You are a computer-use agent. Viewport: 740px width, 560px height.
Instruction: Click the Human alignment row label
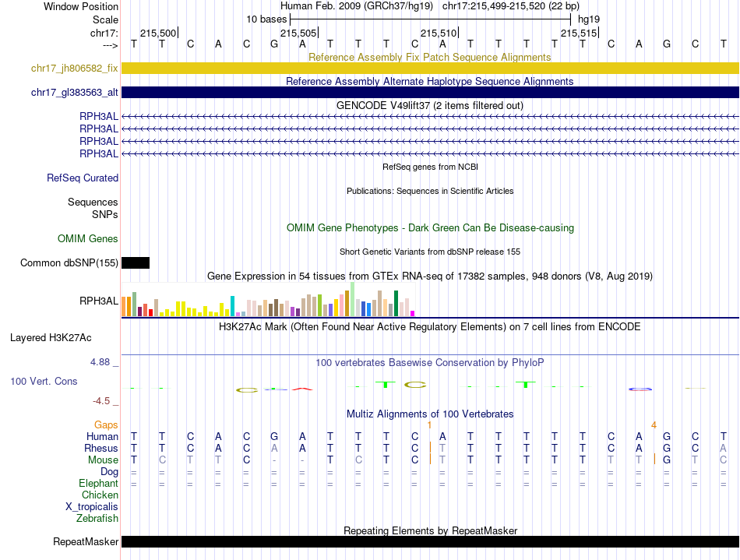pos(102,436)
